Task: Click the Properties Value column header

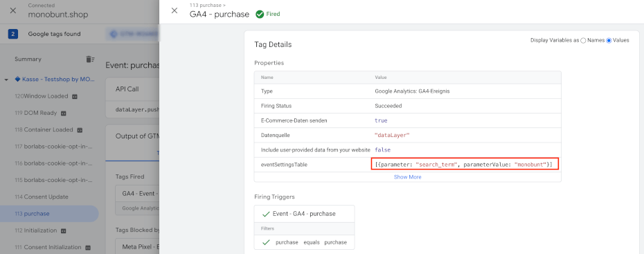Action: (x=380, y=77)
